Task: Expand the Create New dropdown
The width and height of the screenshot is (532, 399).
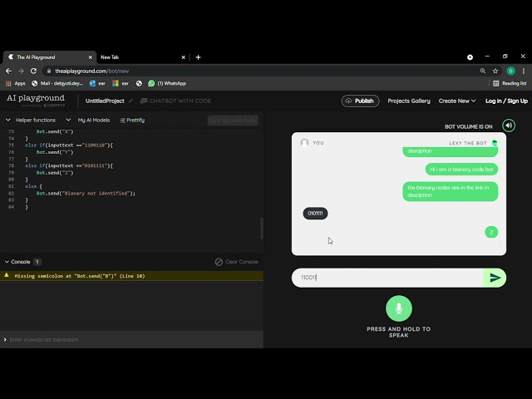Action: 457,101
